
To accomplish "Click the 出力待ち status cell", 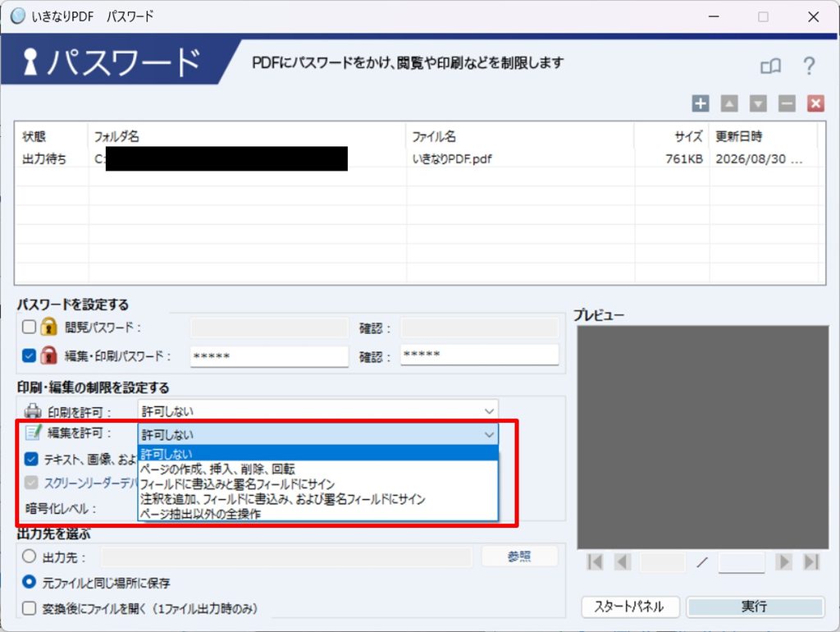I will tap(44, 158).
